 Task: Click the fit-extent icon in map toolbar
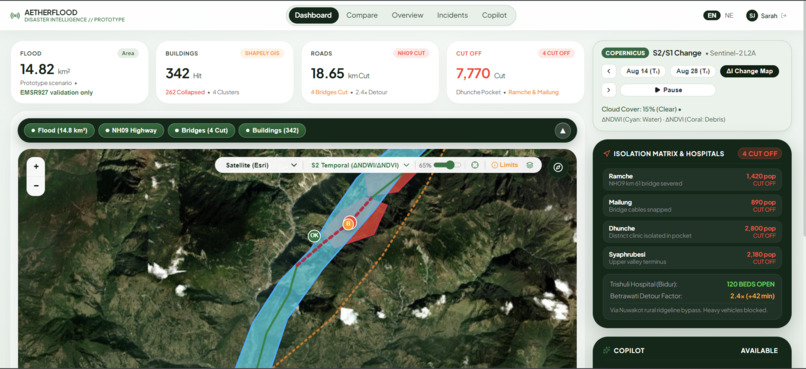point(475,165)
